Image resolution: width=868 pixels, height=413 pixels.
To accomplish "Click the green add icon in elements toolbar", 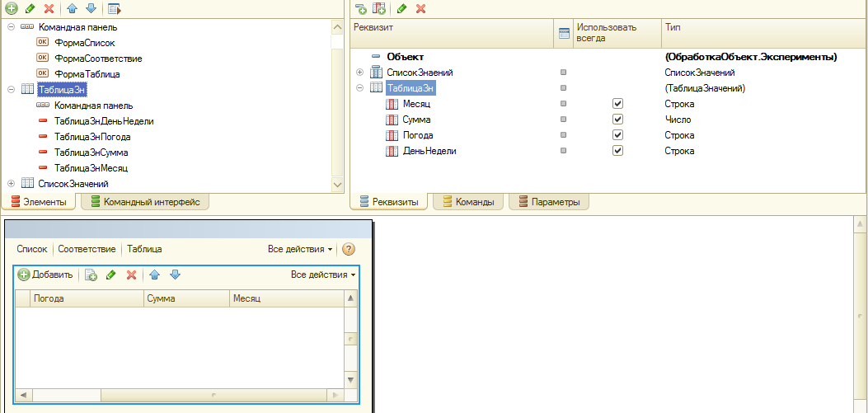I will pyautogui.click(x=12, y=9).
